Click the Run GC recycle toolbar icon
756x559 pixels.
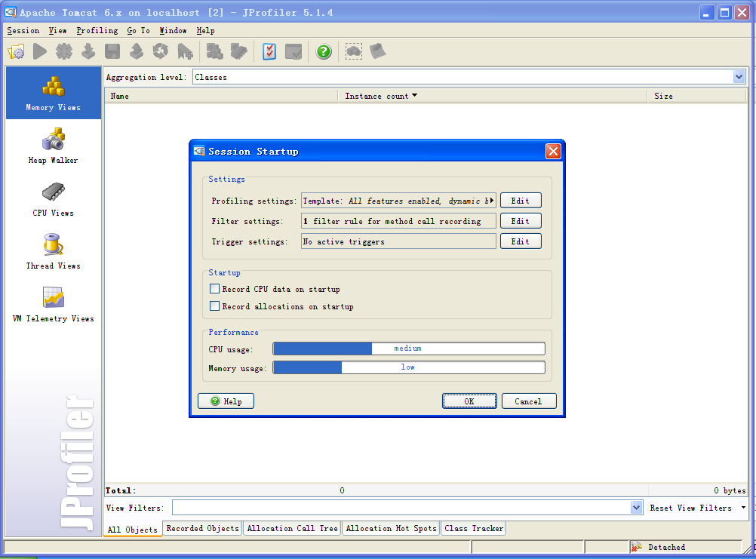161,51
